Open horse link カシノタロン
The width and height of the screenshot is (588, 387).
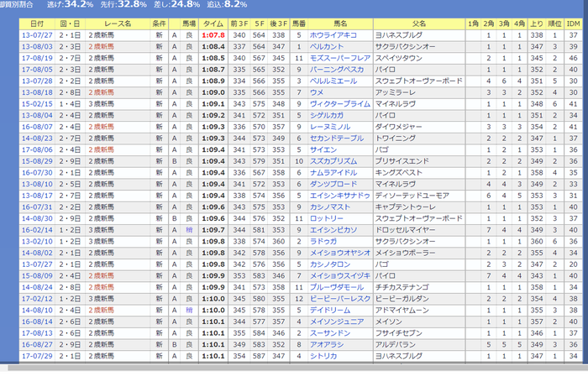click(x=329, y=264)
